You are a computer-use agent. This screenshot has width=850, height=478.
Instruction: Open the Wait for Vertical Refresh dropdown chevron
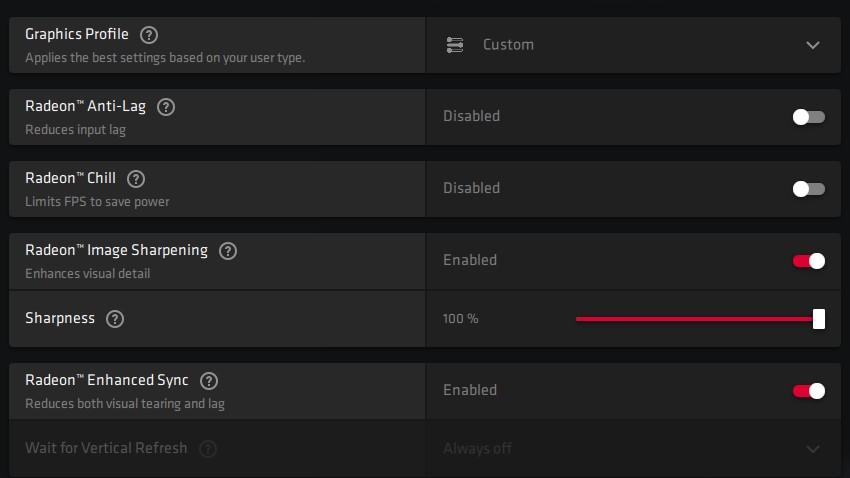[812, 449]
